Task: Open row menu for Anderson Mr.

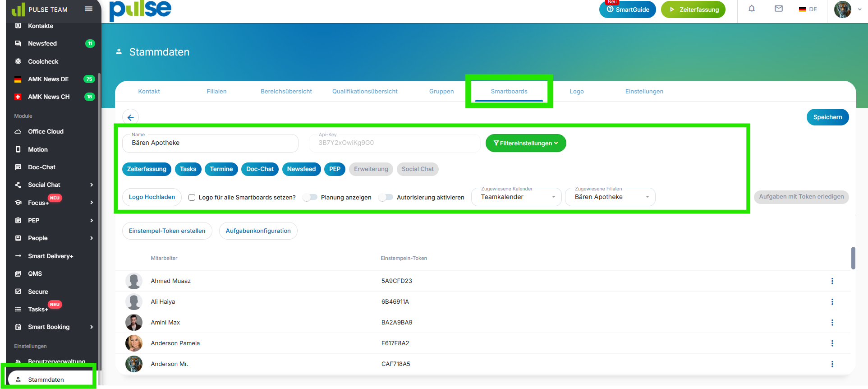Action: [832, 364]
